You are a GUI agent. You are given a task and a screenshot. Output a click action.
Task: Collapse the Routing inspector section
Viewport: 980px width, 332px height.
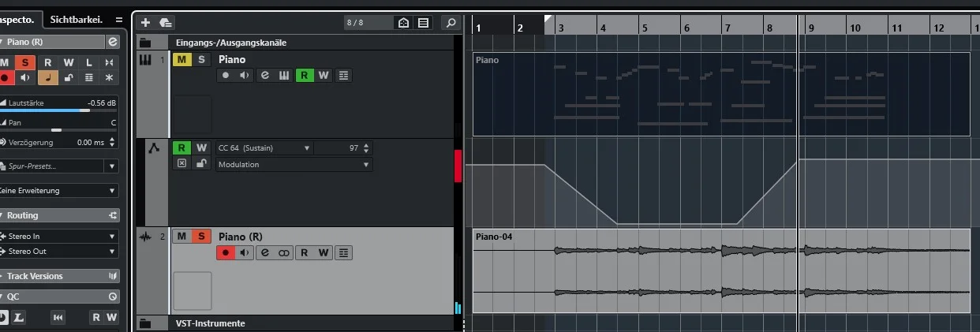pyautogui.click(x=59, y=215)
